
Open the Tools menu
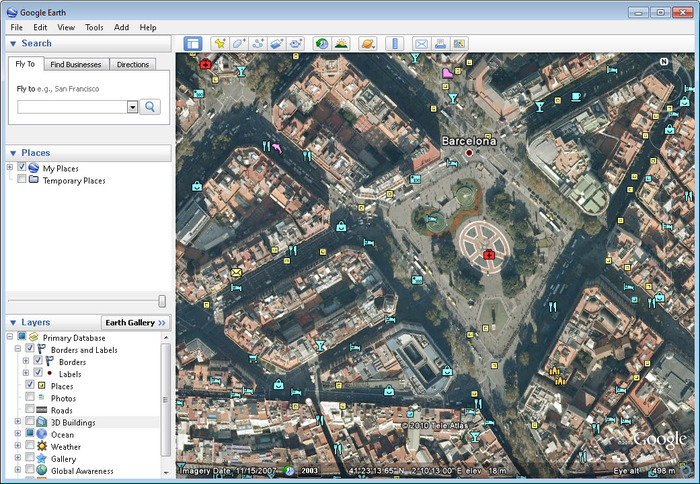tap(94, 27)
